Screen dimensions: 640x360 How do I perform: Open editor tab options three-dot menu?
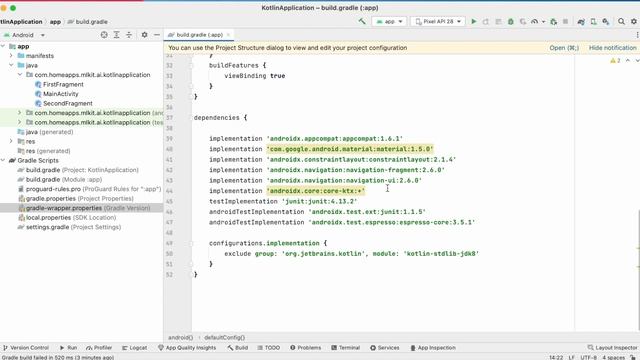[637, 35]
